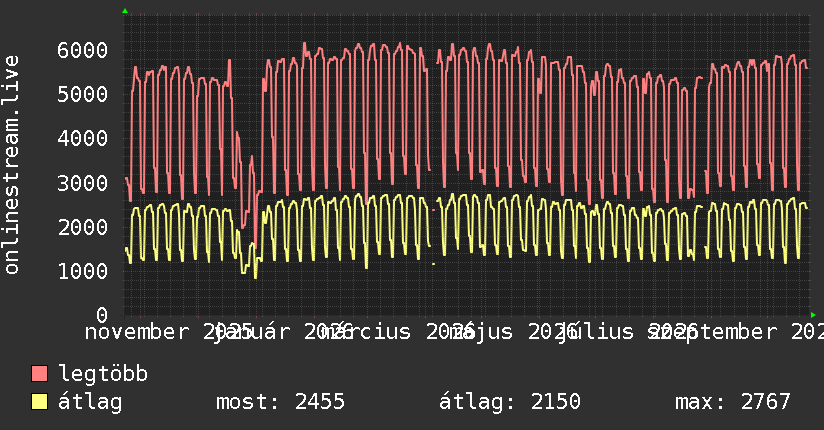Screen dimensions: 824x430
Task: Click the 4000 y-axis label
Action: (x=83, y=139)
